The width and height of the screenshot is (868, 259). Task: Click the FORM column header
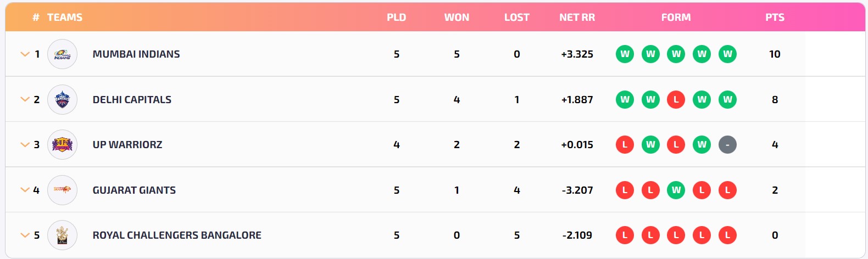[676, 18]
